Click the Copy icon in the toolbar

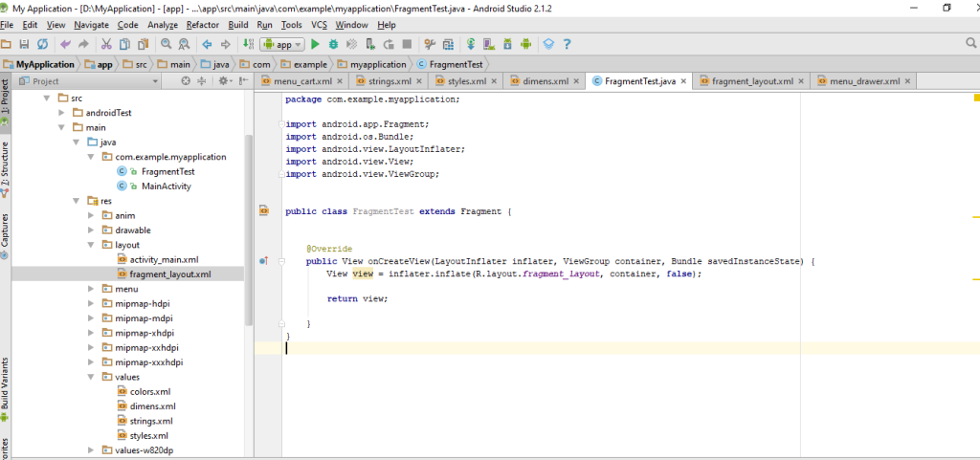tap(124, 44)
